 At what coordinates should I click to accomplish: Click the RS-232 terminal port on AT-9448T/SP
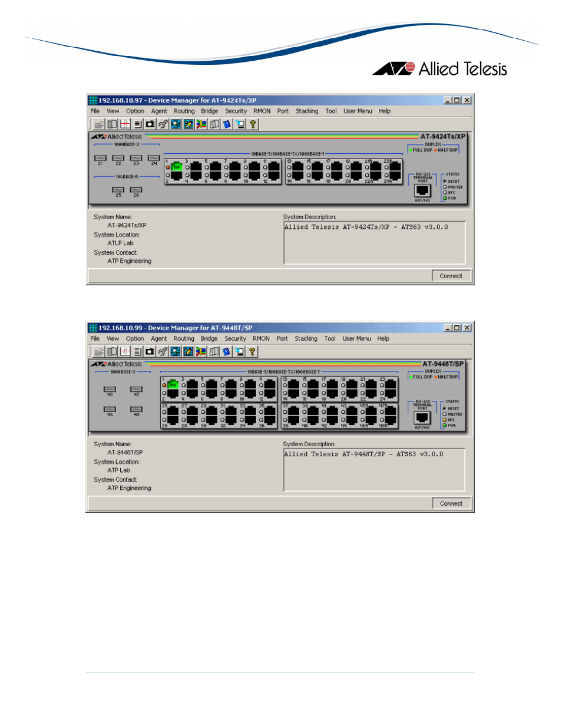pyautogui.click(x=422, y=418)
